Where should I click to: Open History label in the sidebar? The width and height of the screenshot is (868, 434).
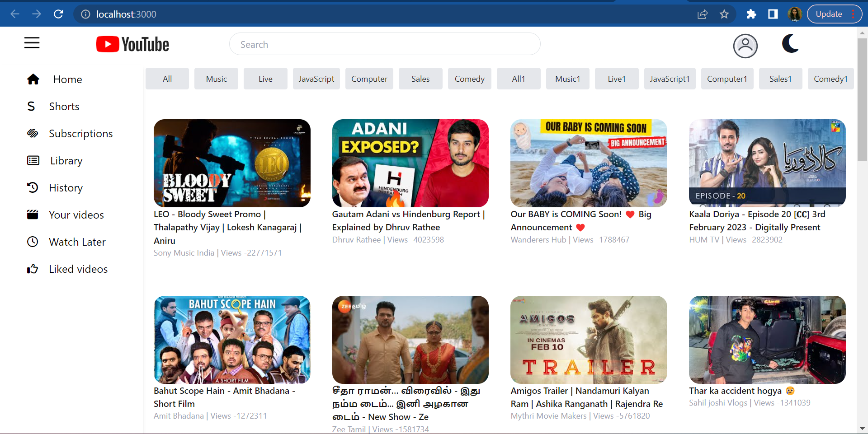66,188
